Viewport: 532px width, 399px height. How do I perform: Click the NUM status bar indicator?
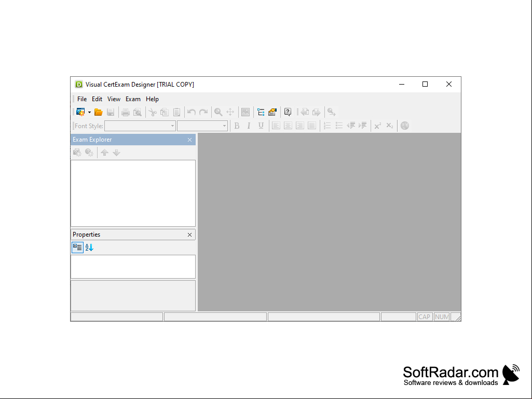point(442,317)
